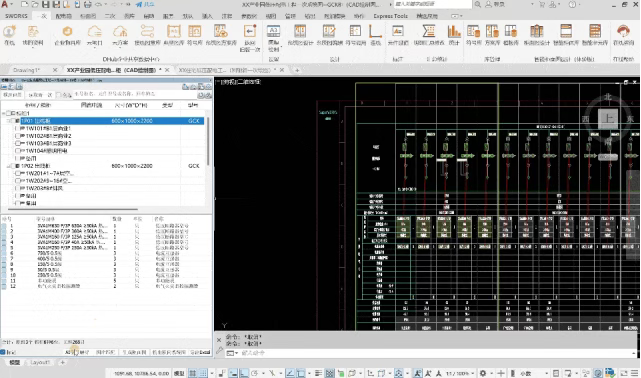Open the application menu A dropdown arrow
Viewport: 641px width, 378px height.
tap(12, 4)
